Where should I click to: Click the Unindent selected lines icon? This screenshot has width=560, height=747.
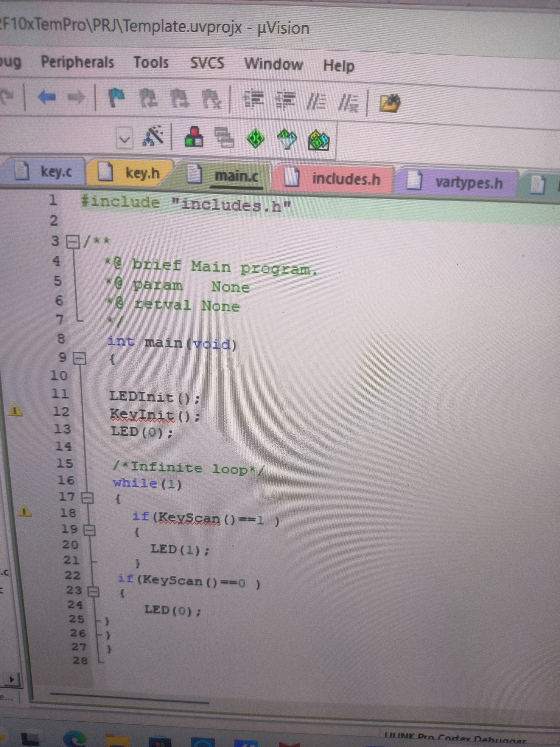(286, 101)
